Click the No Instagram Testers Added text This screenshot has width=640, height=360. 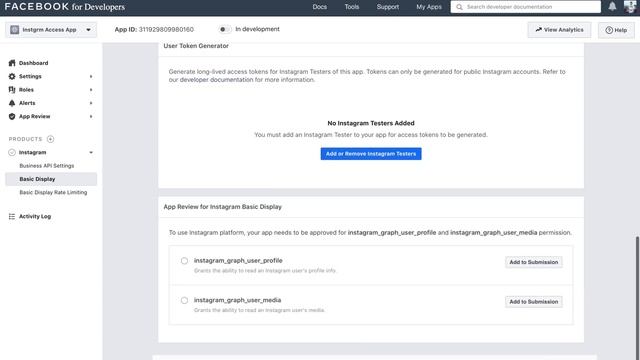coord(371,123)
